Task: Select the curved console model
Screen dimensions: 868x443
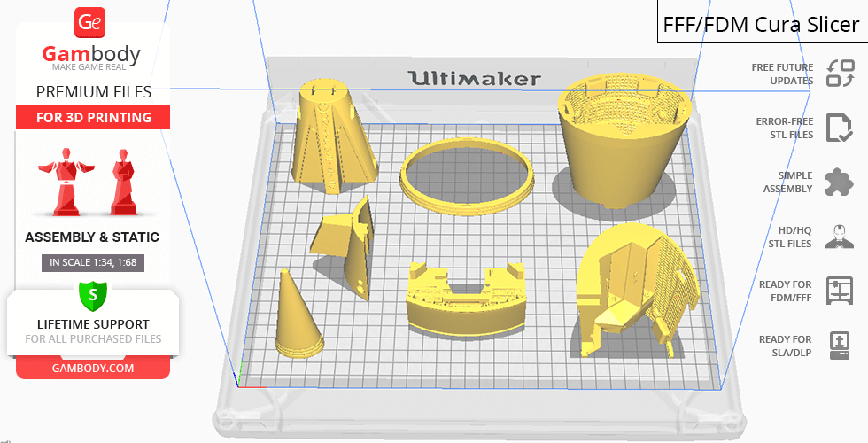Action: pos(465,299)
